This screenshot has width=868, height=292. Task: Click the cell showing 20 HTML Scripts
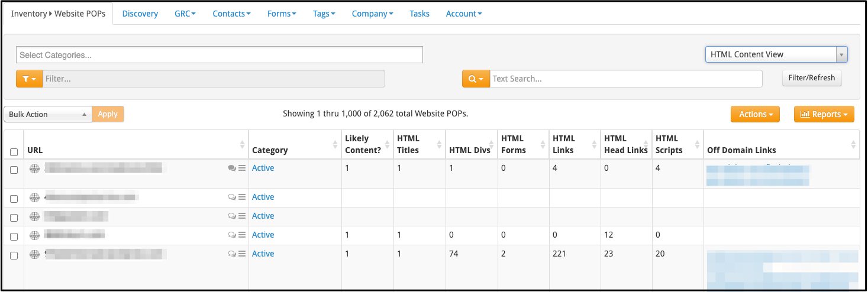point(677,268)
